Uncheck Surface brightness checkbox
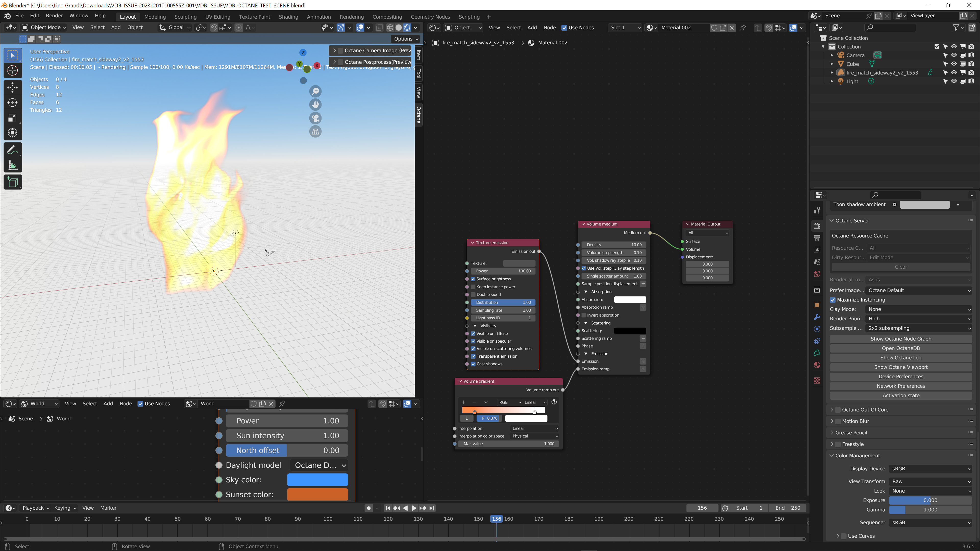This screenshot has height=551, width=980. tap(473, 279)
